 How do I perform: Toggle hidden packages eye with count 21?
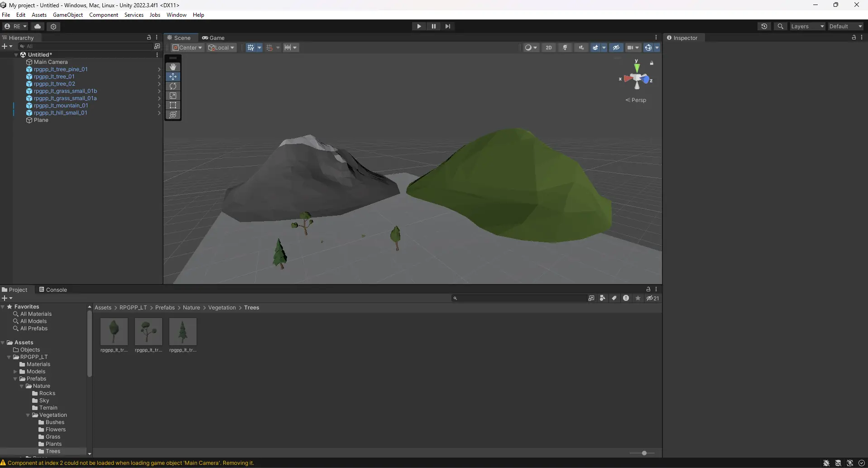click(652, 298)
